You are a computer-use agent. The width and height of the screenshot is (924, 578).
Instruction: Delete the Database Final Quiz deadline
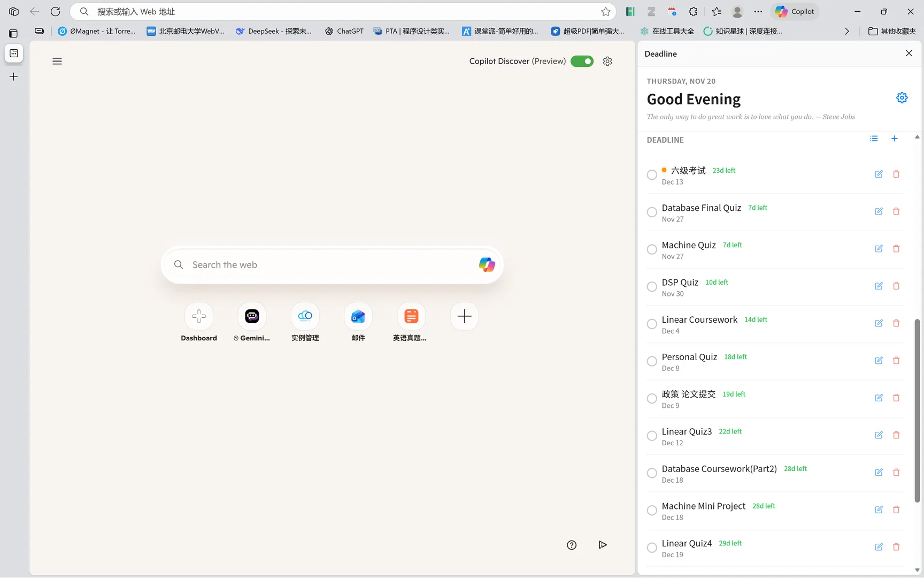click(x=896, y=211)
